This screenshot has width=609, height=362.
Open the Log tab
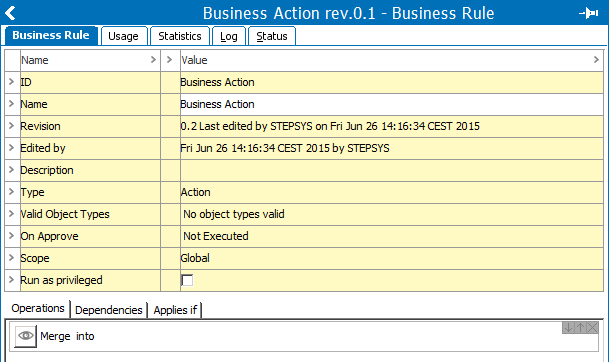point(229,36)
